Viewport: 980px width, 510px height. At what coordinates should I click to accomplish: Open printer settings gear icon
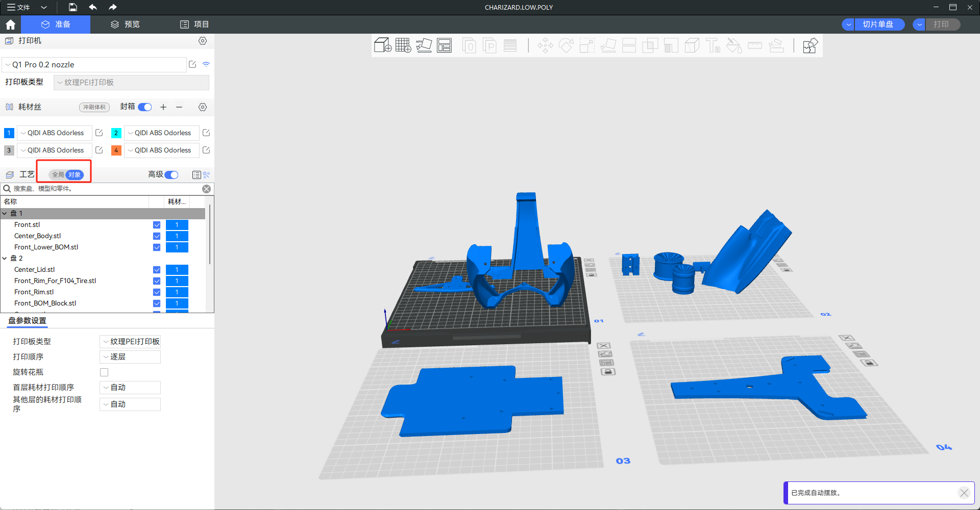(x=203, y=41)
